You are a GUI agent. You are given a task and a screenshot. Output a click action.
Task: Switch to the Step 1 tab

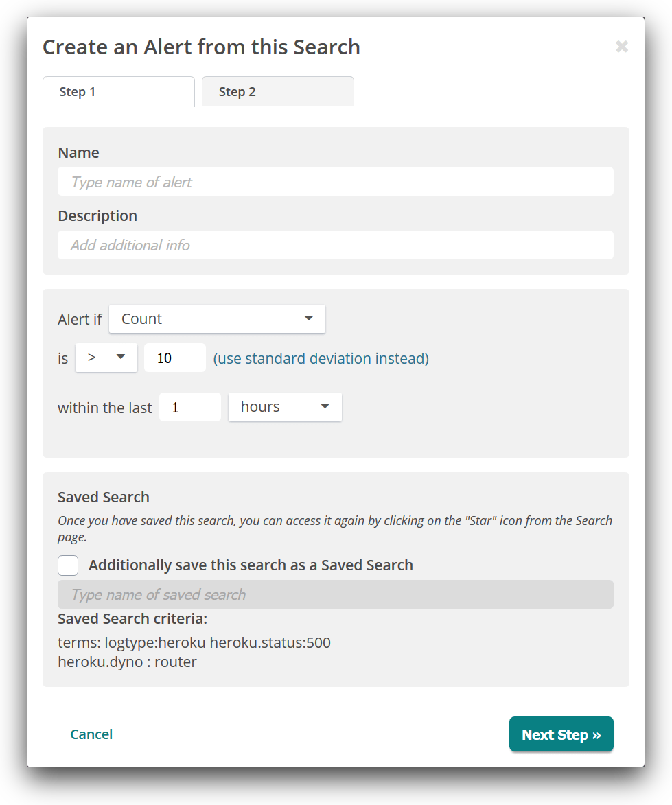click(x=118, y=92)
